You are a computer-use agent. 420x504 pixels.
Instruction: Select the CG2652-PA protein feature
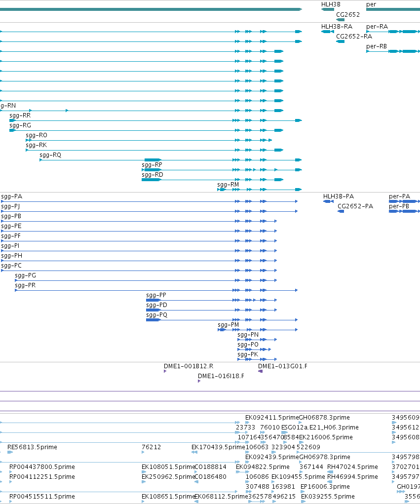point(341,211)
